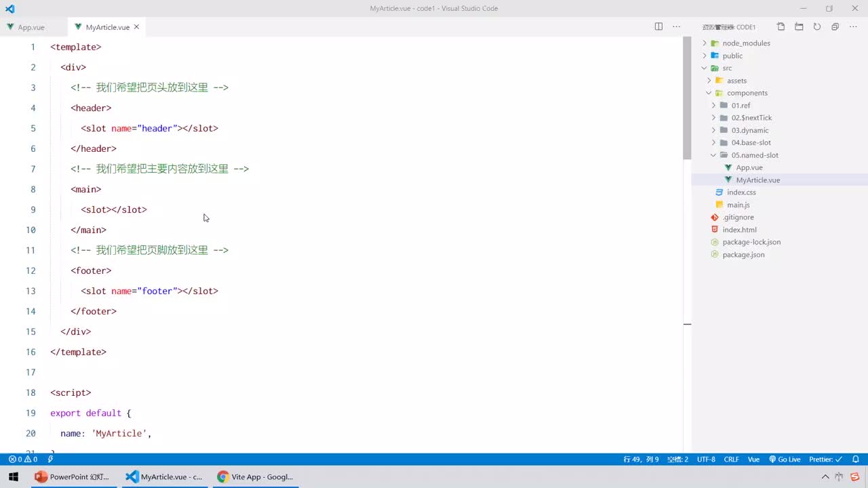Click the lightning bolt status bar icon
Screen dimensions: 868x488
[50, 460]
